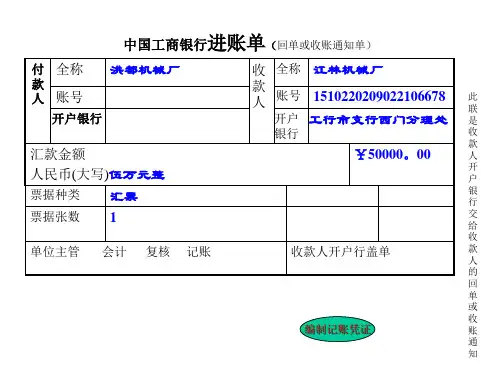
Task: Click payer name 洪都机械厂
Action: point(145,70)
